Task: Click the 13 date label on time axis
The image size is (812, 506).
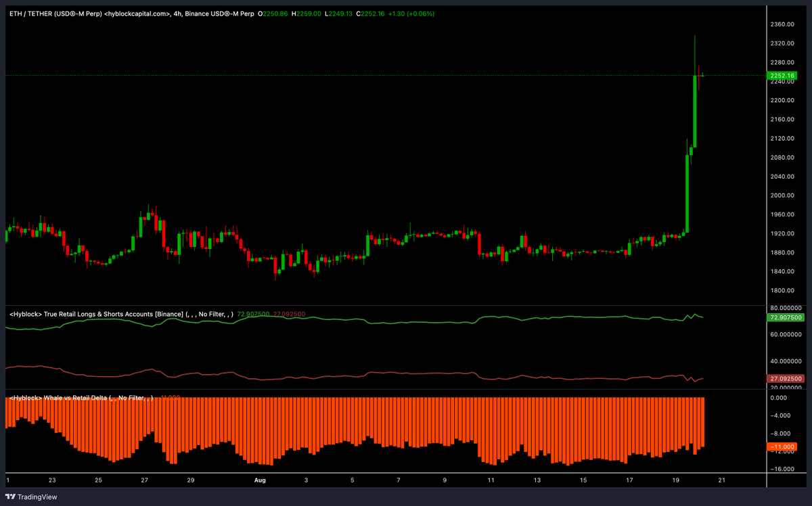Action: [537, 480]
